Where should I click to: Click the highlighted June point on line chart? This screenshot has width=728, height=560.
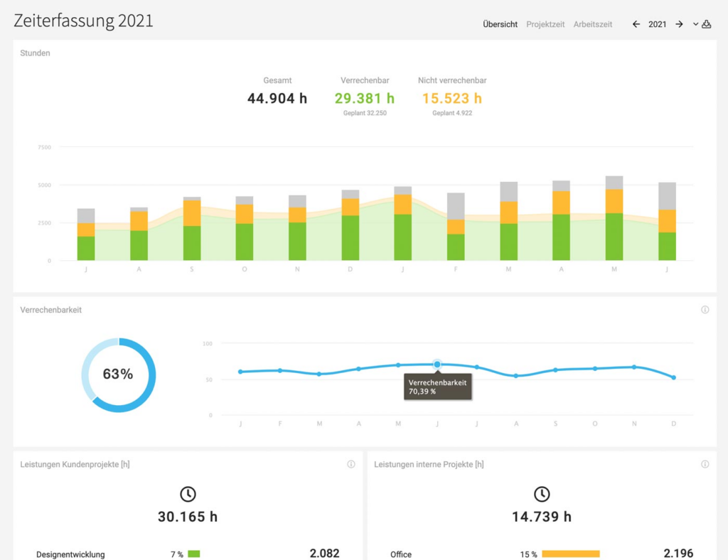pos(437,365)
